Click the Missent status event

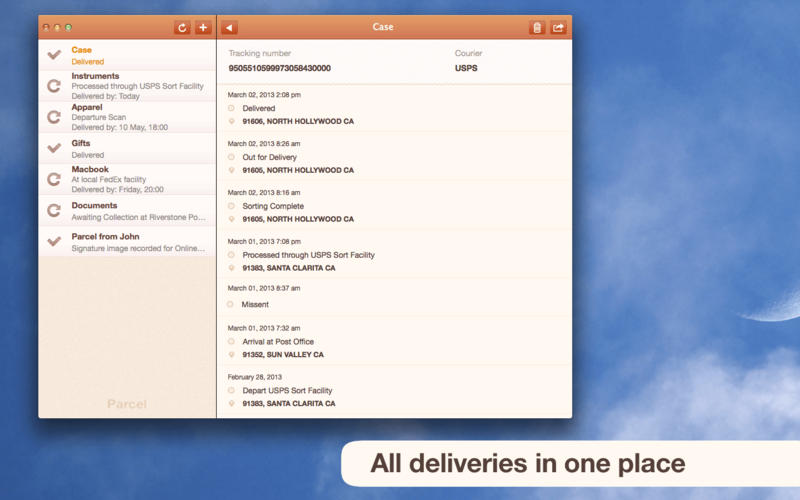pos(255,304)
